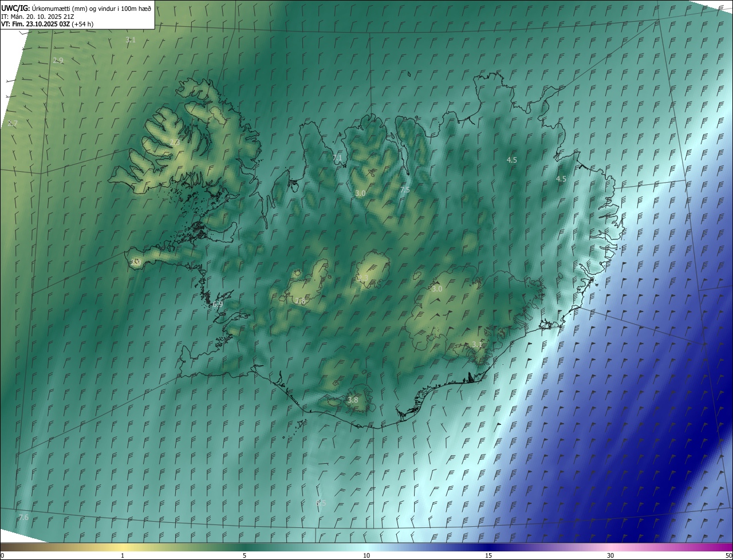Click the 7.1 value label
The image size is (733, 560).
tap(337, 157)
